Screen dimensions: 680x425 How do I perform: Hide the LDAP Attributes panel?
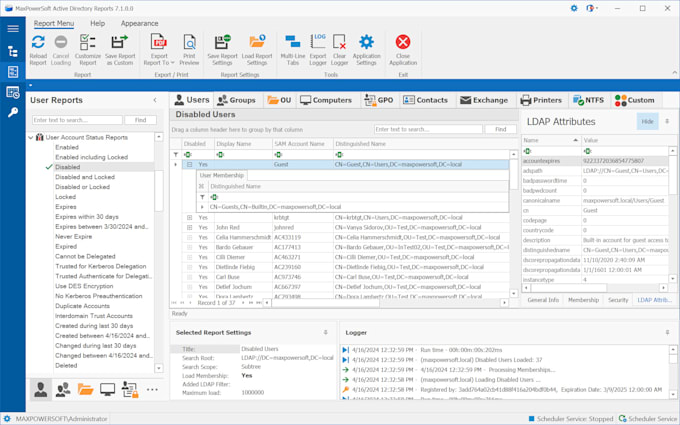(x=647, y=121)
